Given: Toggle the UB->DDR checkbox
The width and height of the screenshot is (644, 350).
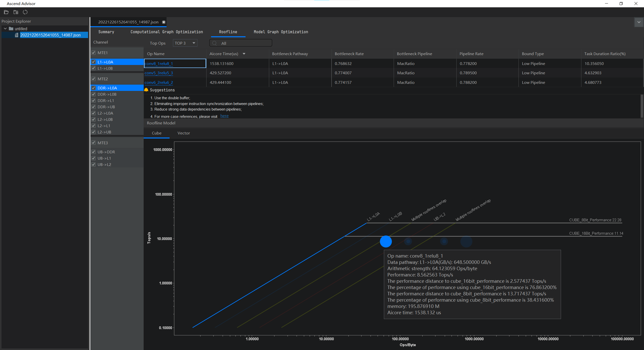Looking at the screenshot, I should [94, 152].
